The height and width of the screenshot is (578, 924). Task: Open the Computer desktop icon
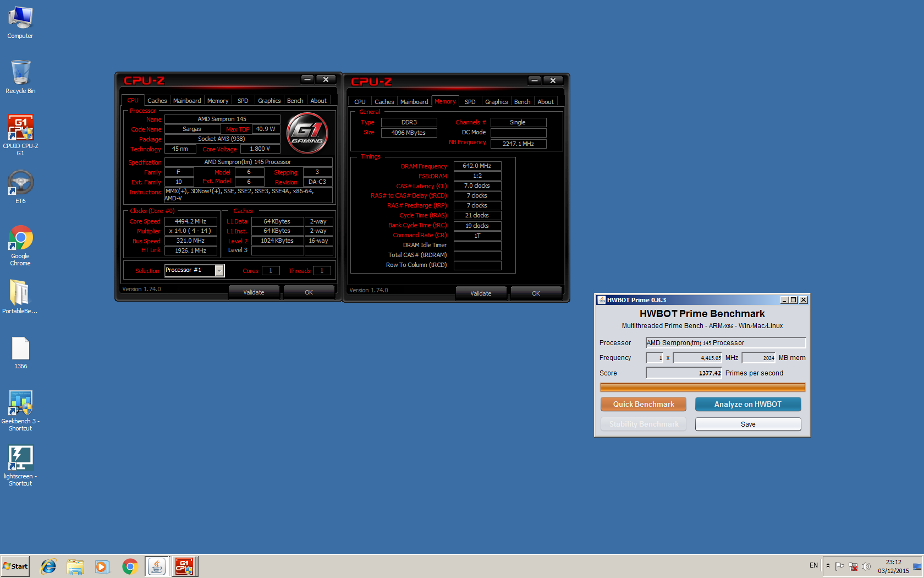20,23
